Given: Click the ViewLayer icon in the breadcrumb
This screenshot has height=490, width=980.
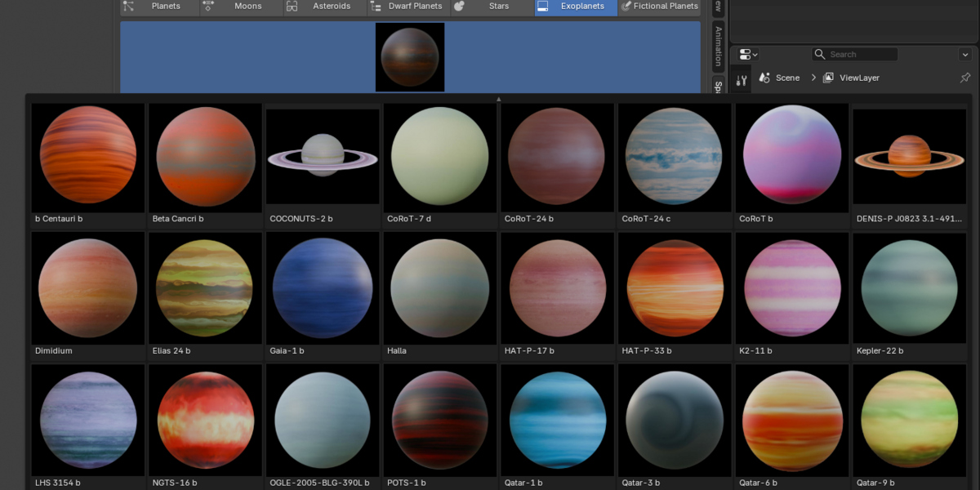Looking at the screenshot, I should tap(828, 78).
